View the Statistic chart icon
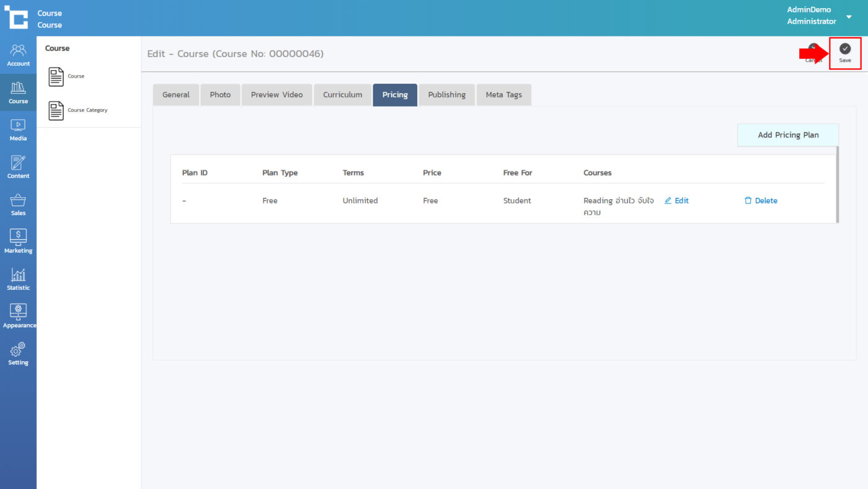Screen dimensions: 868x489 18,279
